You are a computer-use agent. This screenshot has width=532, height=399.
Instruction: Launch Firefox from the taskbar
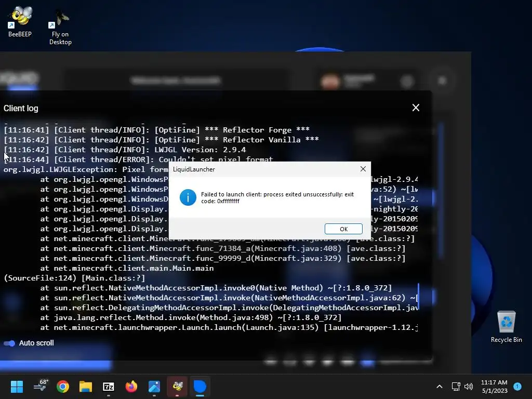click(131, 387)
